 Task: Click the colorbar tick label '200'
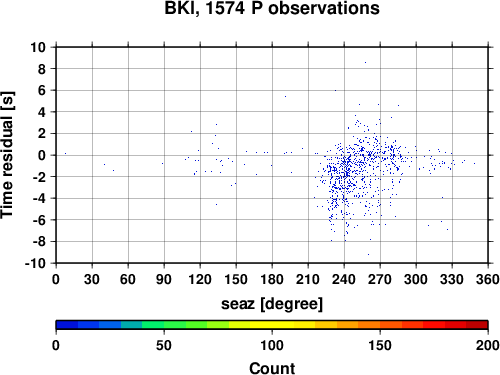pyautogui.click(x=487, y=345)
